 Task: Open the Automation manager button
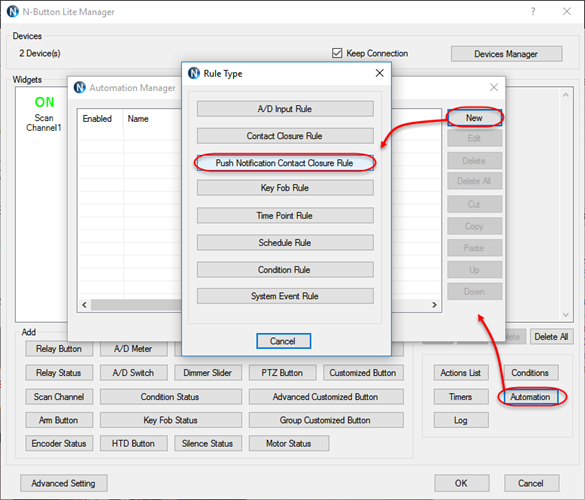click(531, 397)
